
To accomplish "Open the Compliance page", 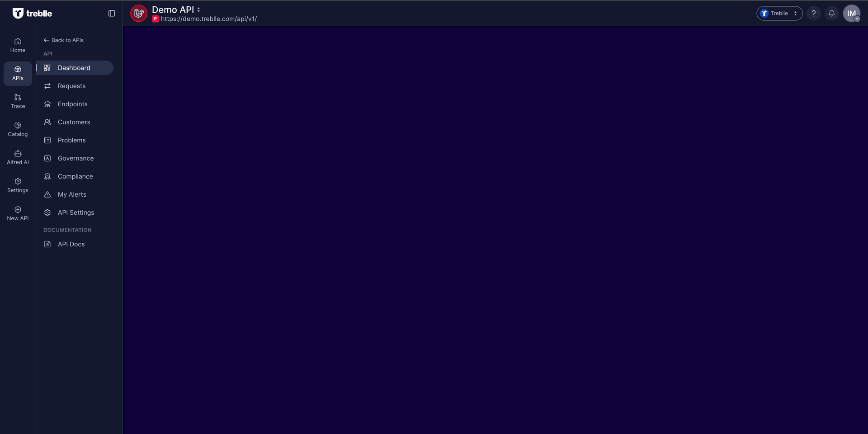I will coord(75,176).
